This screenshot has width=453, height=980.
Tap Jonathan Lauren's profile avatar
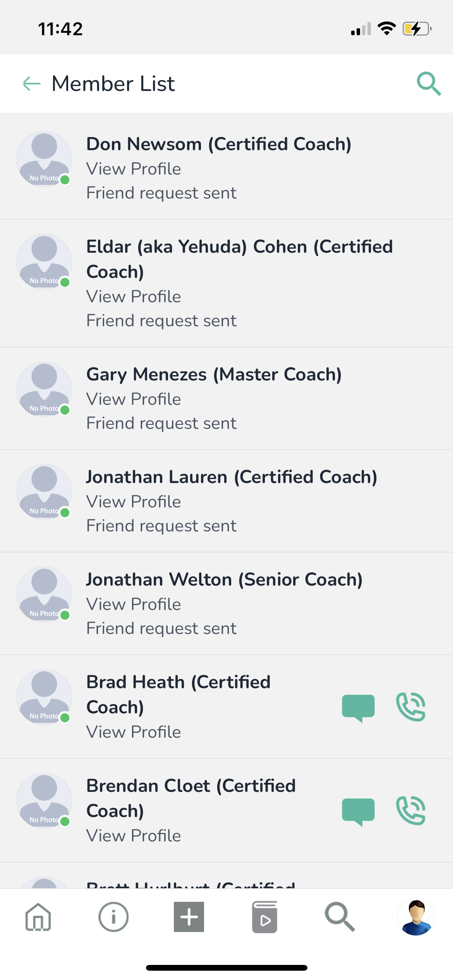tap(44, 492)
